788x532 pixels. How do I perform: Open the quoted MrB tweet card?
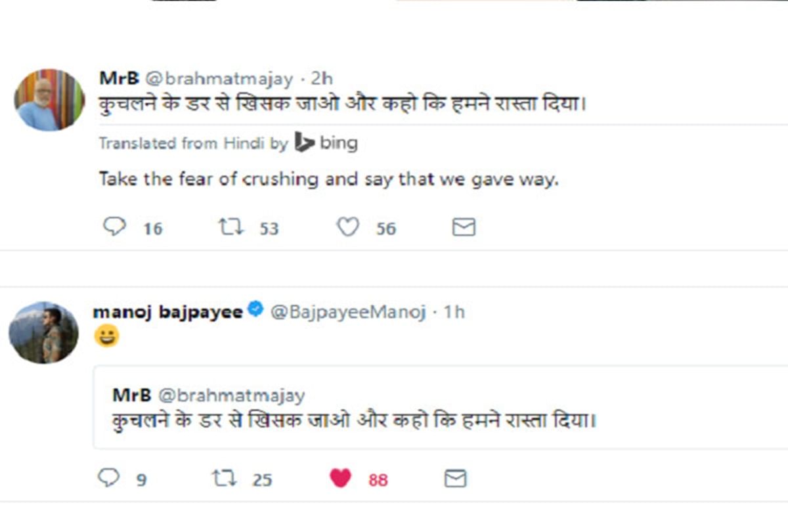[x=440, y=407]
